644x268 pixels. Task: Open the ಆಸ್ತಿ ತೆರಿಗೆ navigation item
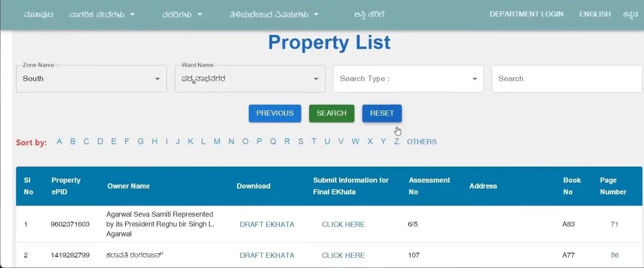click(x=369, y=15)
